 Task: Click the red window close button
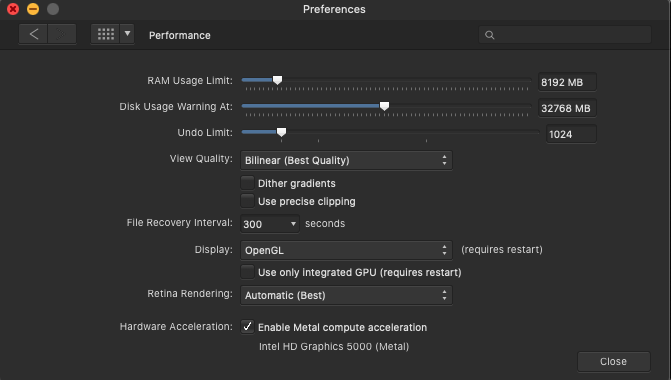[13, 9]
